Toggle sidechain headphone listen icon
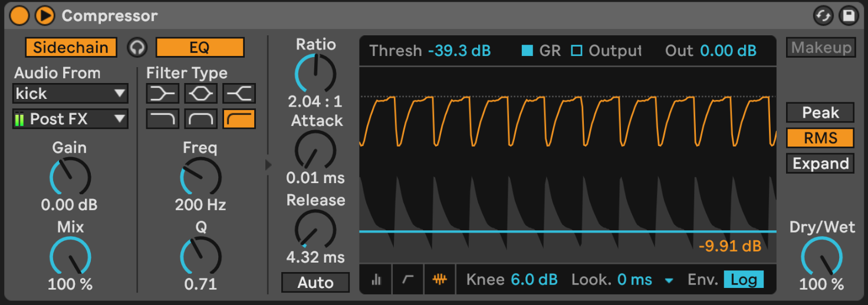 [137, 48]
